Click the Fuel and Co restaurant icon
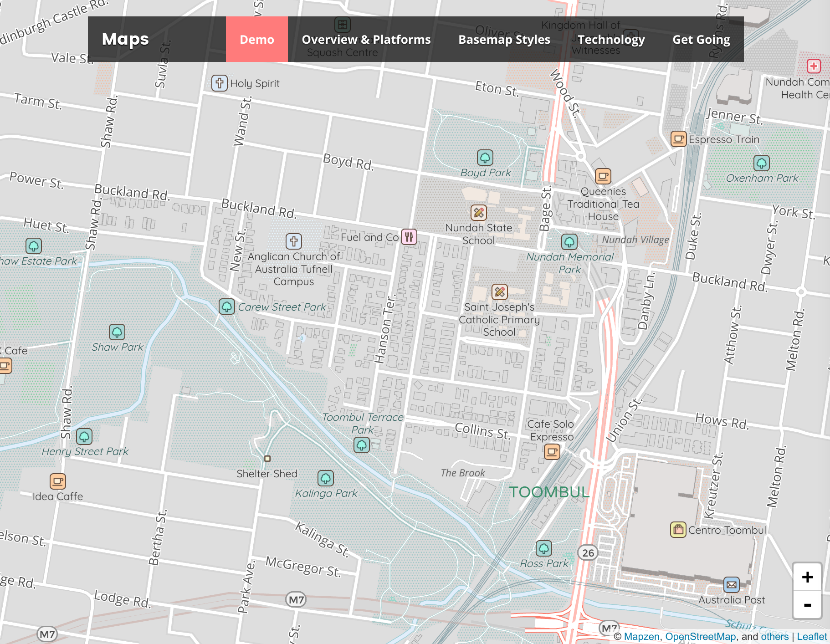830x644 pixels. [x=409, y=237]
